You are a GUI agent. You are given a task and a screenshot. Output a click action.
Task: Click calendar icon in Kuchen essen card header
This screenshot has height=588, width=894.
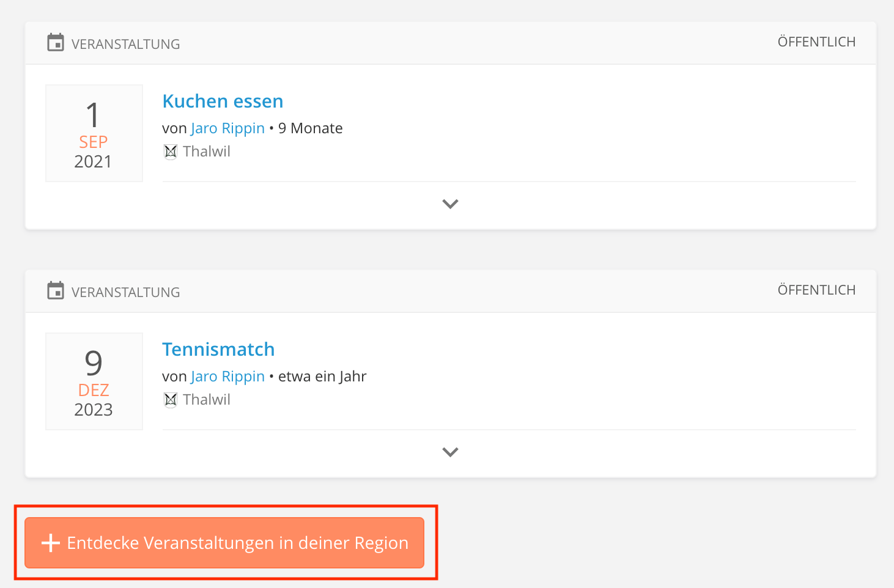(56, 43)
